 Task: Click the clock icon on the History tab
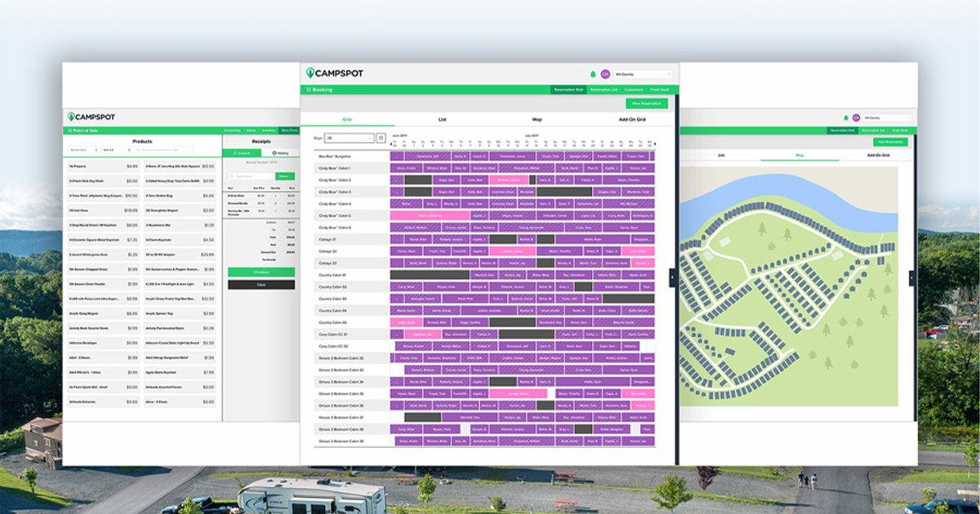click(274, 153)
